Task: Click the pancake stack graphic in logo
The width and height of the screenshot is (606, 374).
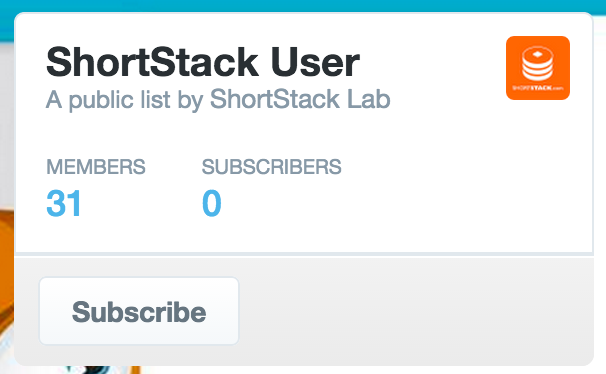Action: click(538, 63)
